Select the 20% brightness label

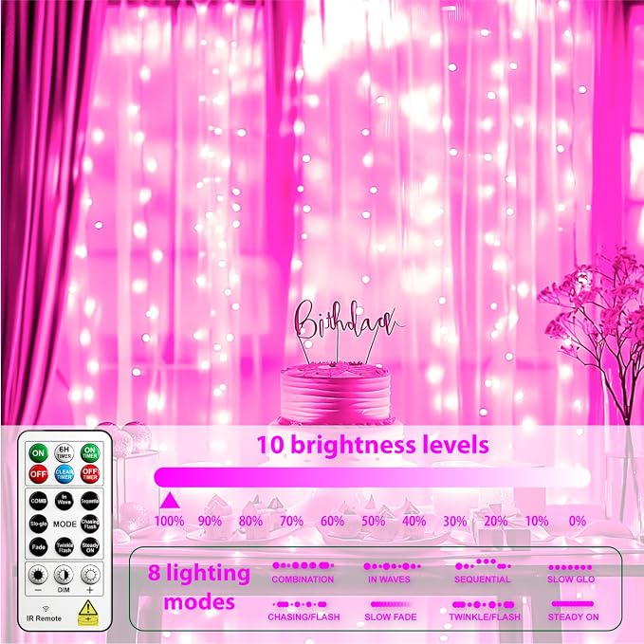[496, 521]
